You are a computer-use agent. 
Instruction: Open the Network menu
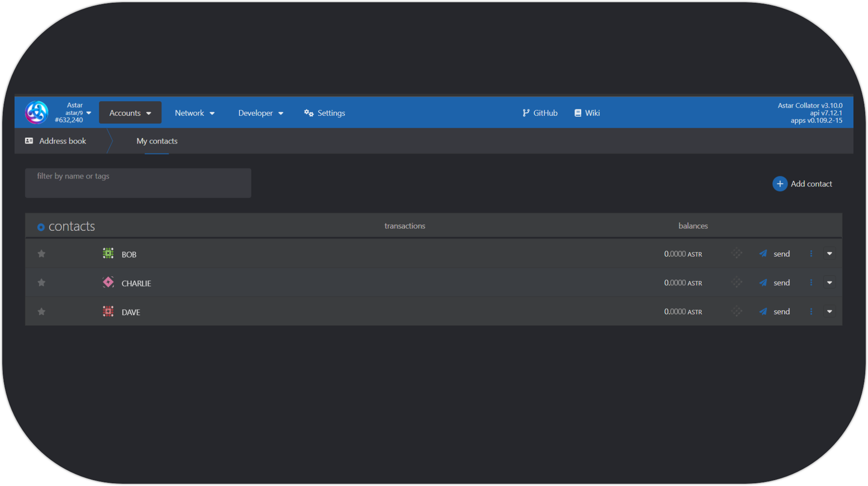pyautogui.click(x=195, y=113)
